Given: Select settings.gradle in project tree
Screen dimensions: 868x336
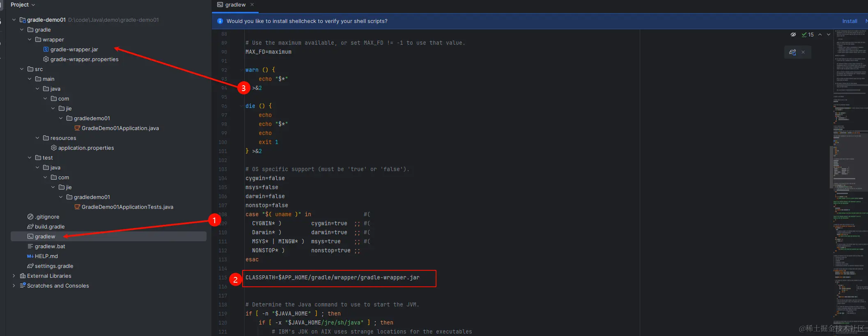Looking at the screenshot, I should pos(54,266).
